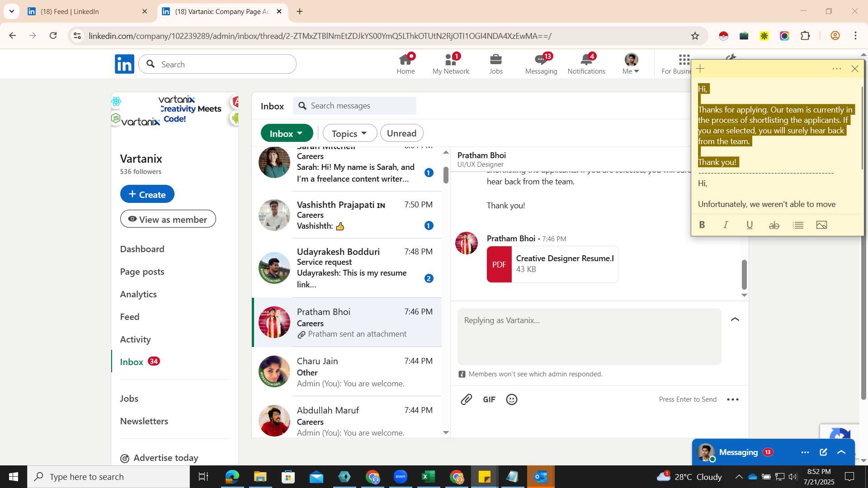Focus the LinkedIn top Search box
Viewport: 868px width, 488px height.
coord(217,64)
